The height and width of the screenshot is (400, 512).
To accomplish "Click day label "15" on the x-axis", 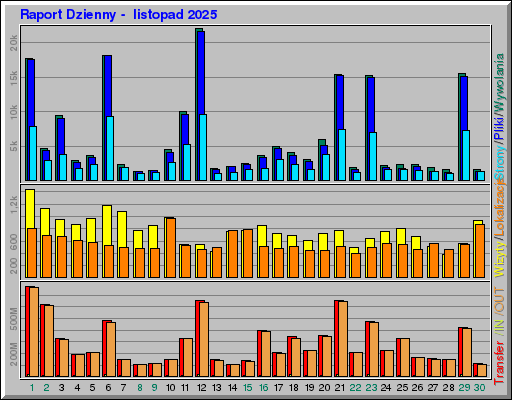I will click(248, 388).
